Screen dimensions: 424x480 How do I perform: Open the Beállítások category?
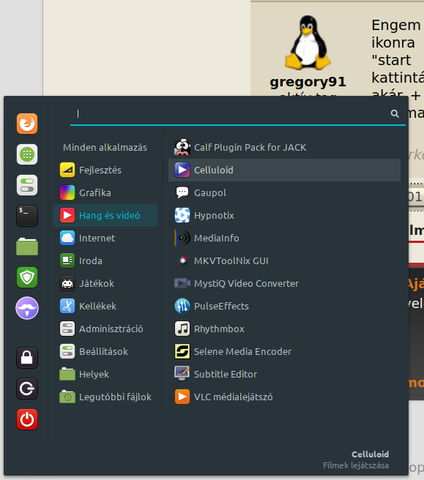tap(105, 351)
